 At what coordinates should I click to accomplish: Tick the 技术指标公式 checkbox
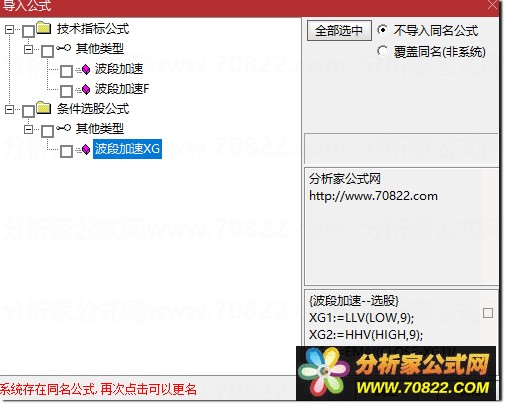(28, 32)
